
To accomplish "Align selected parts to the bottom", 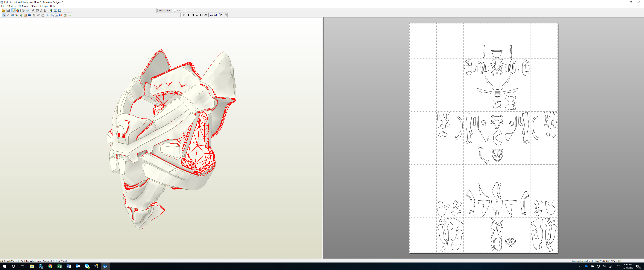I will point(206,15).
